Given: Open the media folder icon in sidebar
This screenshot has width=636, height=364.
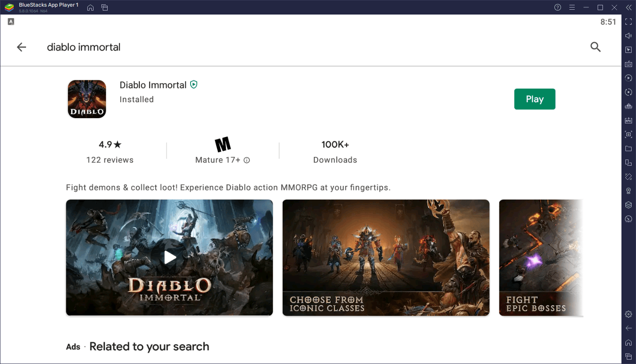Looking at the screenshot, I should point(629,149).
